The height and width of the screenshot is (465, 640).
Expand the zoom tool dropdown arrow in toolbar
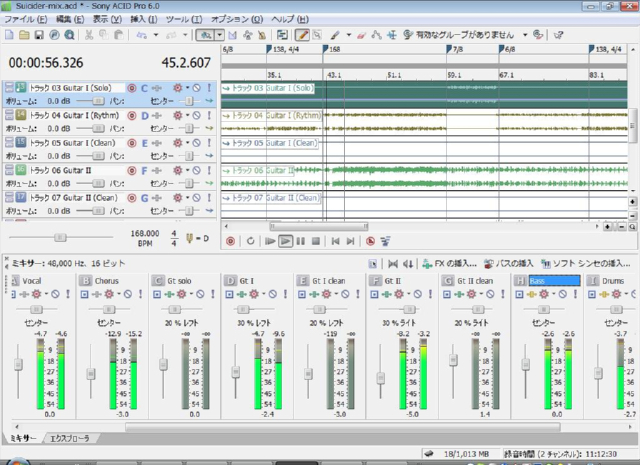click(219, 35)
